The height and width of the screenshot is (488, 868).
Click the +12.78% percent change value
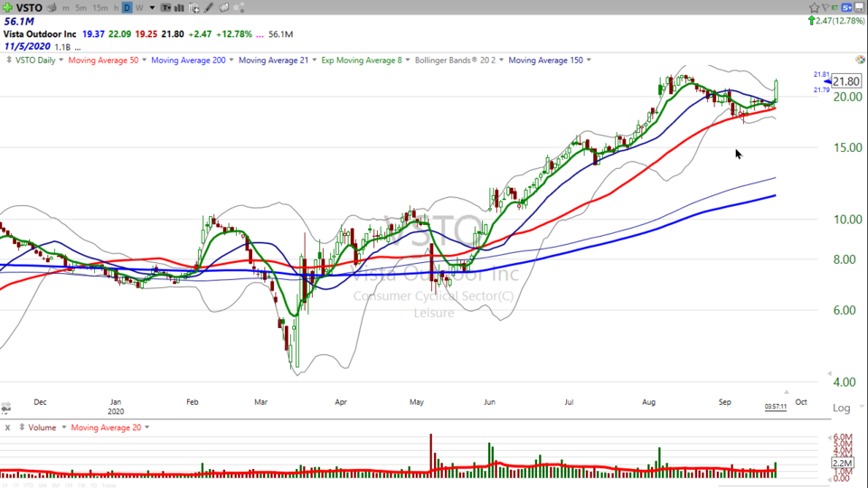tap(233, 34)
